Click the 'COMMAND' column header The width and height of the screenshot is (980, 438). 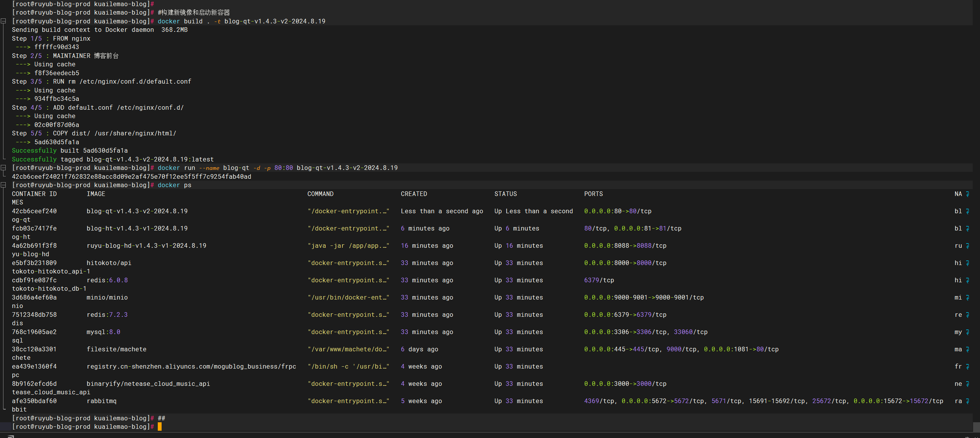pos(321,194)
